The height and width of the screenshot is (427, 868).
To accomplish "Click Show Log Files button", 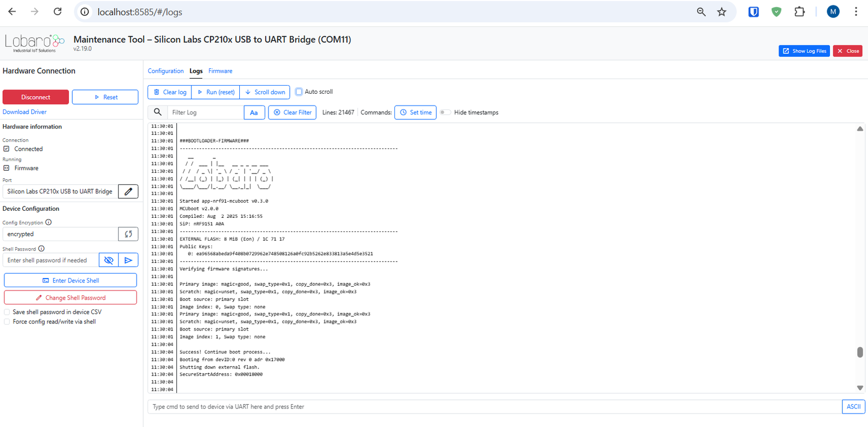I will coord(804,51).
